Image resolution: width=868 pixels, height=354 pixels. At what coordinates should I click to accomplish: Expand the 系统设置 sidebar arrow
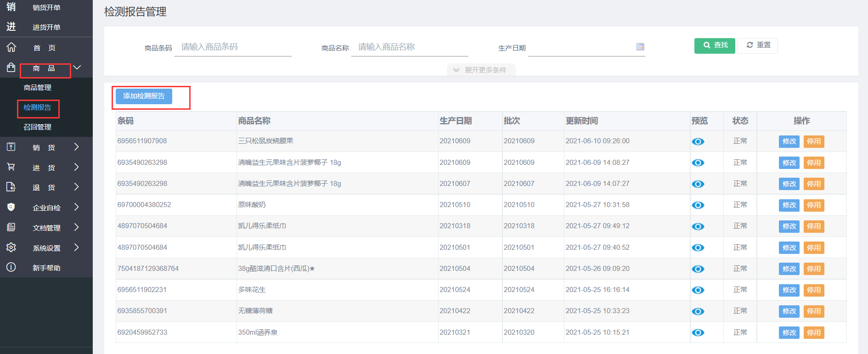pyautogui.click(x=77, y=247)
